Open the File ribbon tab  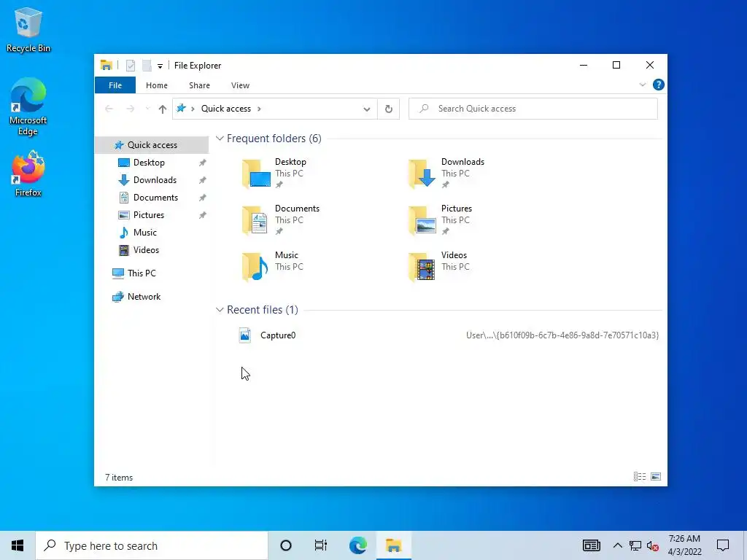pos(115,85)
